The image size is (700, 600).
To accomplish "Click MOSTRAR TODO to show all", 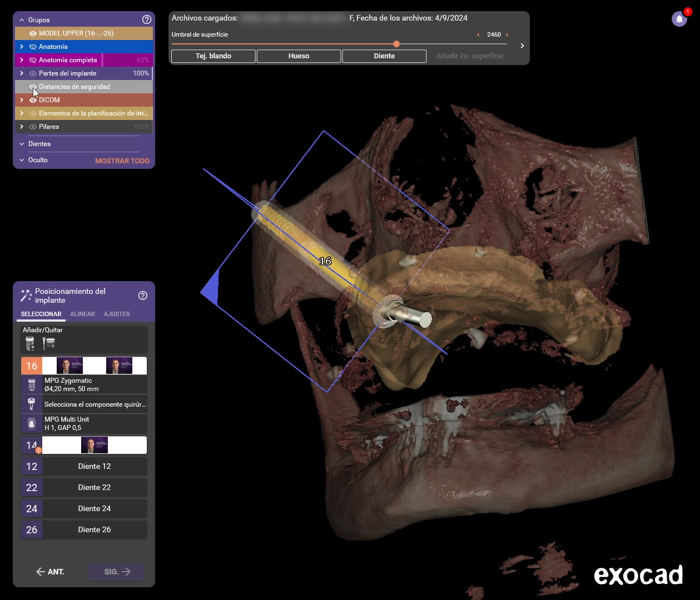I will click(x=122, y=161).
